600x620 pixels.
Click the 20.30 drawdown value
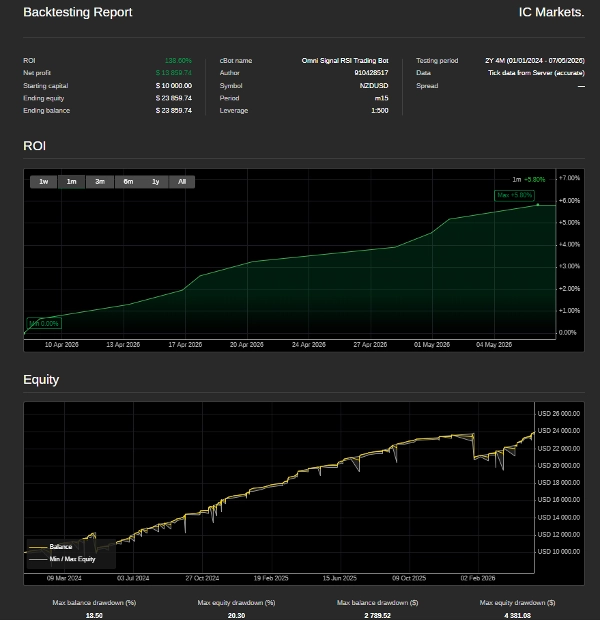coord(236,616)
